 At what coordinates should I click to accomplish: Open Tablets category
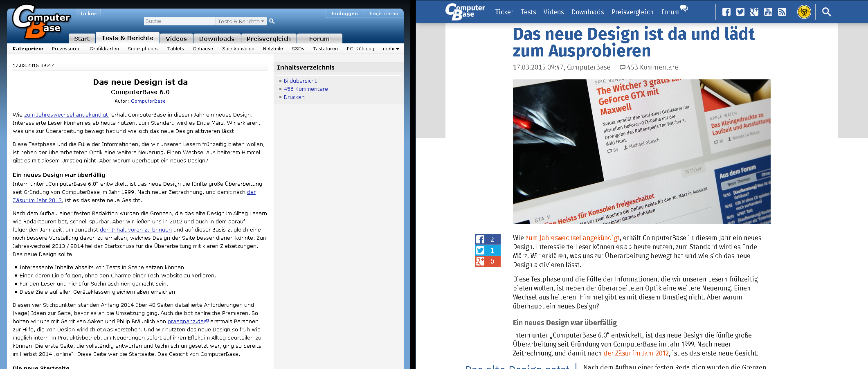click(x=175, y=49)
